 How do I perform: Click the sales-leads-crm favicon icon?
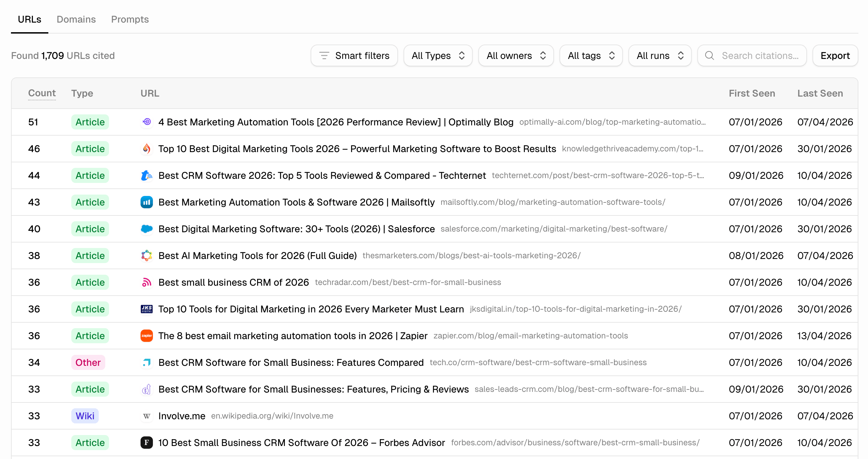pos(147,389)
